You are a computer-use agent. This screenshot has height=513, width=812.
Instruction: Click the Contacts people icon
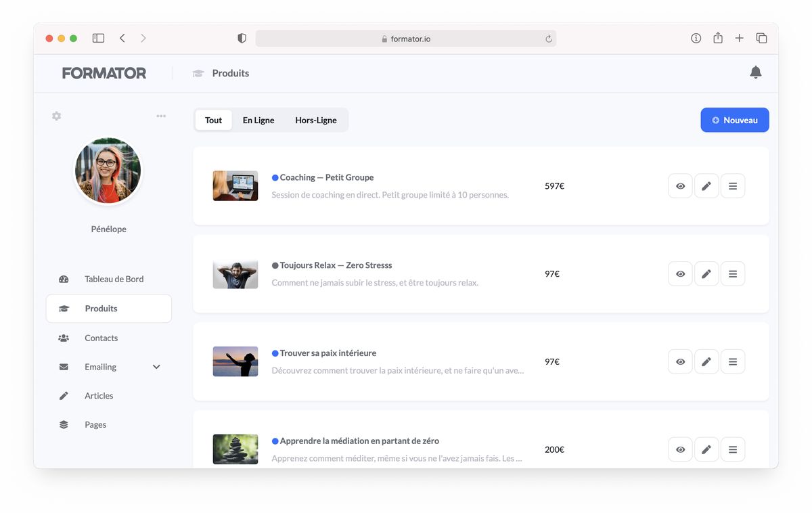point(63,338)
